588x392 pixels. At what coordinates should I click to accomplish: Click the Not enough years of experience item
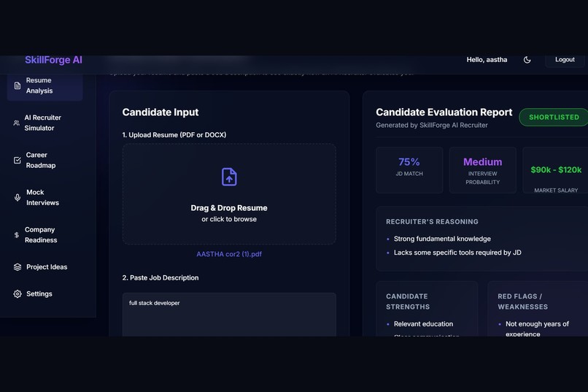click(x=537, y=328)
